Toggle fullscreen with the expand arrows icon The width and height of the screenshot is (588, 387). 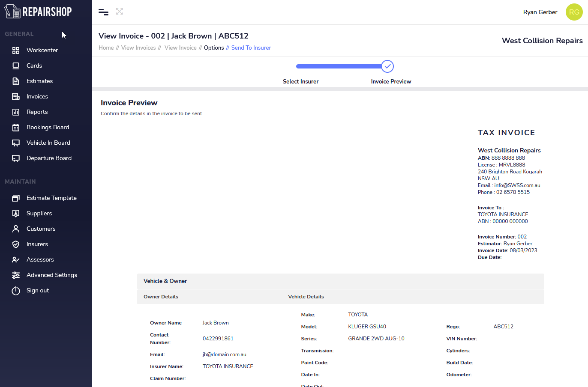pos(120,12)
